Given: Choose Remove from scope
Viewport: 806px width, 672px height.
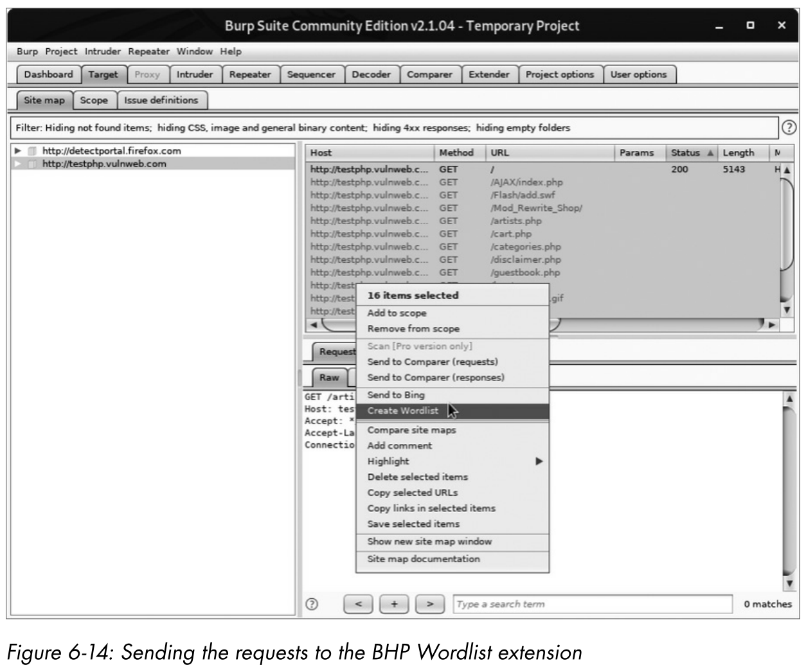Looking at the screenshot, I should tap(452, 328).
